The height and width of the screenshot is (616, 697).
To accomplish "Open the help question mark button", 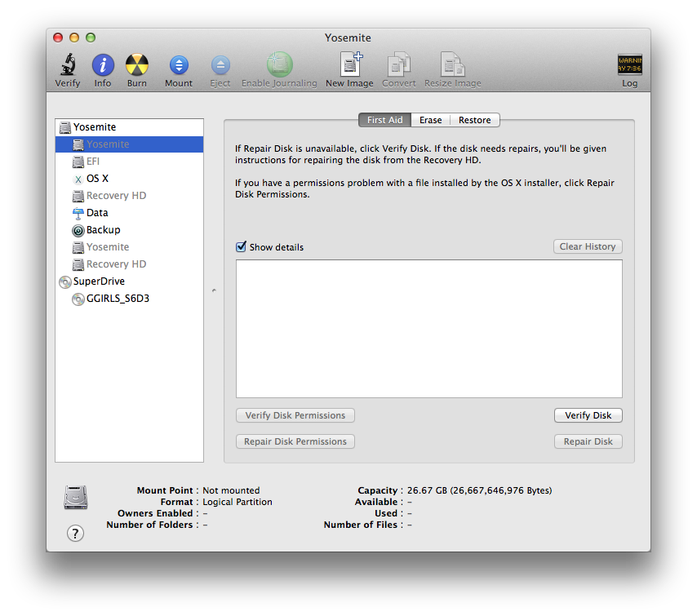I will 76,533.
